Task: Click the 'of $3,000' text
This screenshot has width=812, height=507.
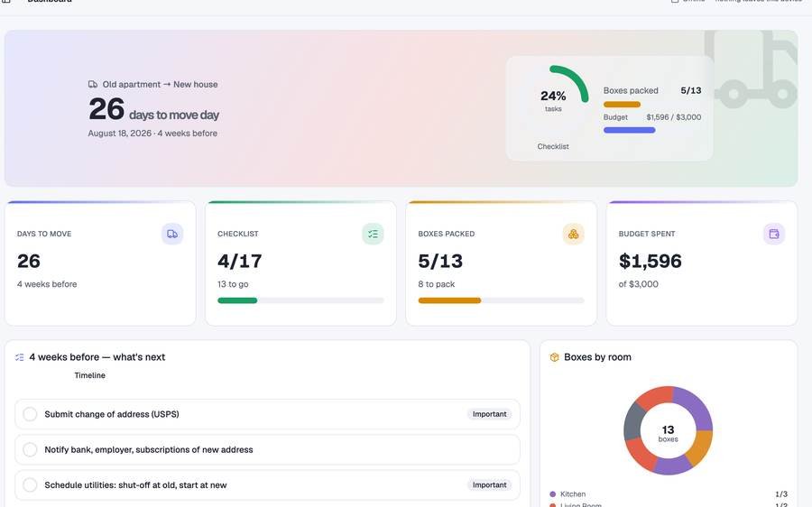Action: pyautogui.click(x=639, y=284)
